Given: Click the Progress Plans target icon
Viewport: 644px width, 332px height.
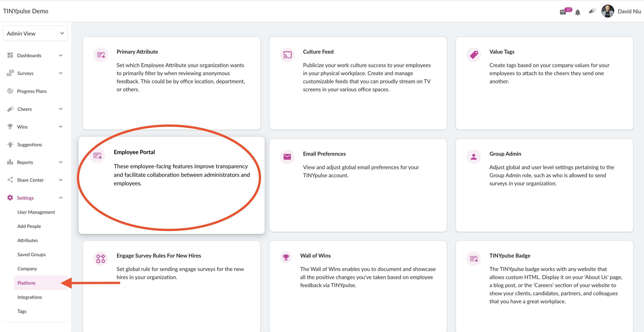Looking at the screenshot, I should [10, 91].
